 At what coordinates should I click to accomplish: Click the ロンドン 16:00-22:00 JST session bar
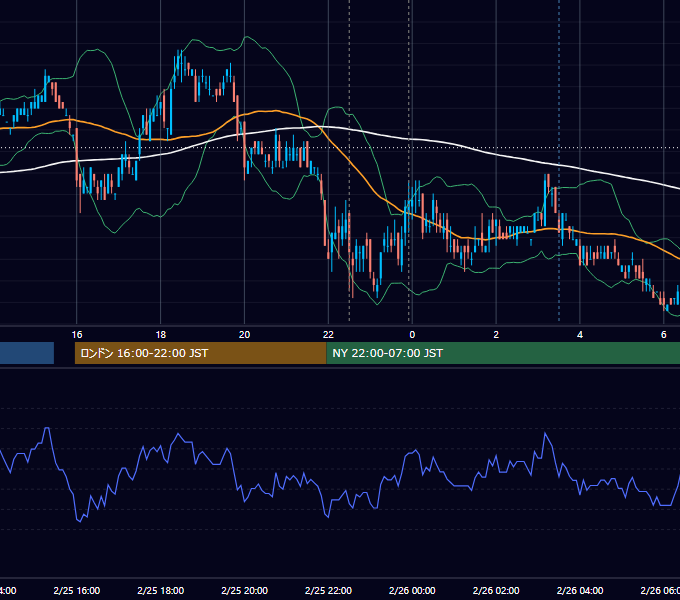200,353
